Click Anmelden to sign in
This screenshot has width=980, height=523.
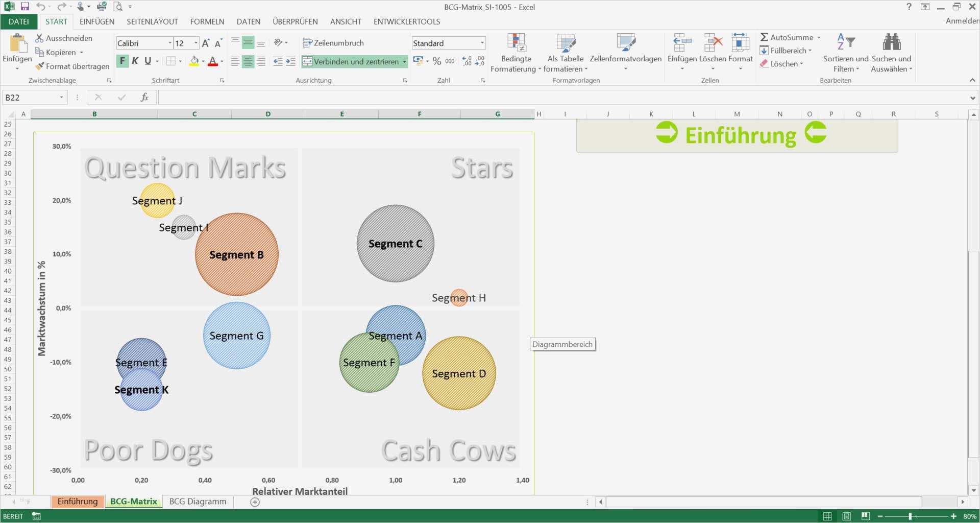pyautogui.click(x=962, y=21)
